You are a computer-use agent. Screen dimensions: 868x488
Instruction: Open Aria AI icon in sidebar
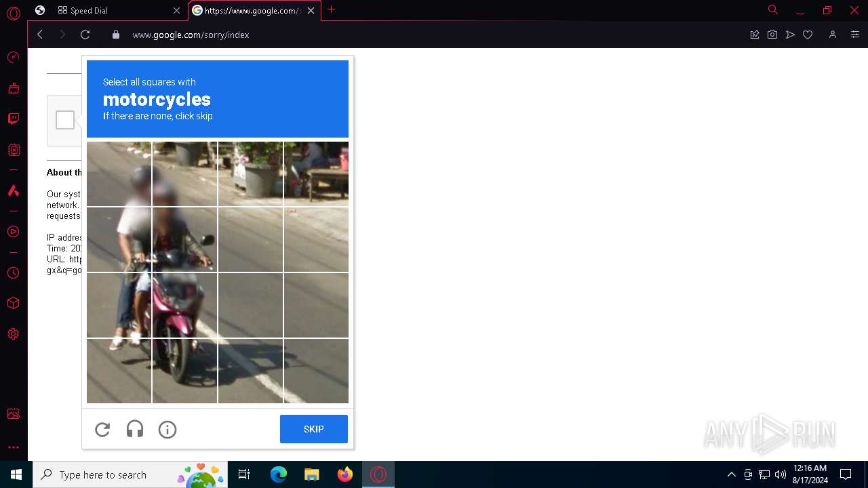pyautogui.click(x=13, y=190)
